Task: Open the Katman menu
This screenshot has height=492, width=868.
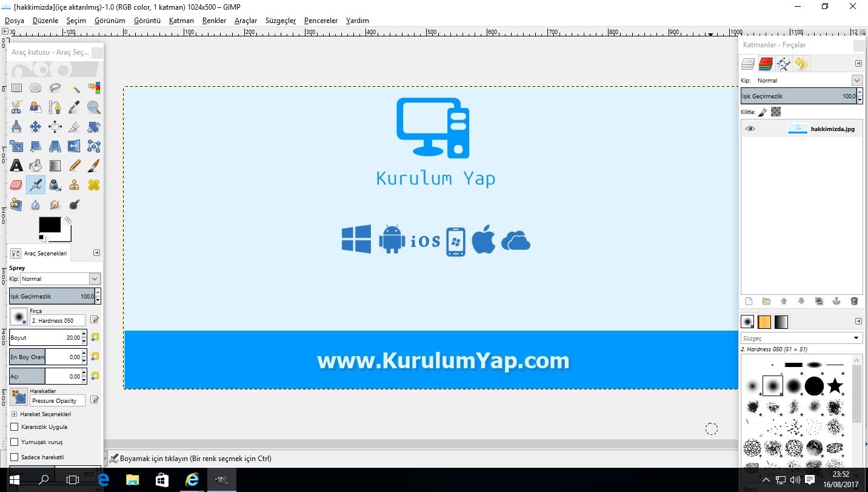Action: coord(181,21)
